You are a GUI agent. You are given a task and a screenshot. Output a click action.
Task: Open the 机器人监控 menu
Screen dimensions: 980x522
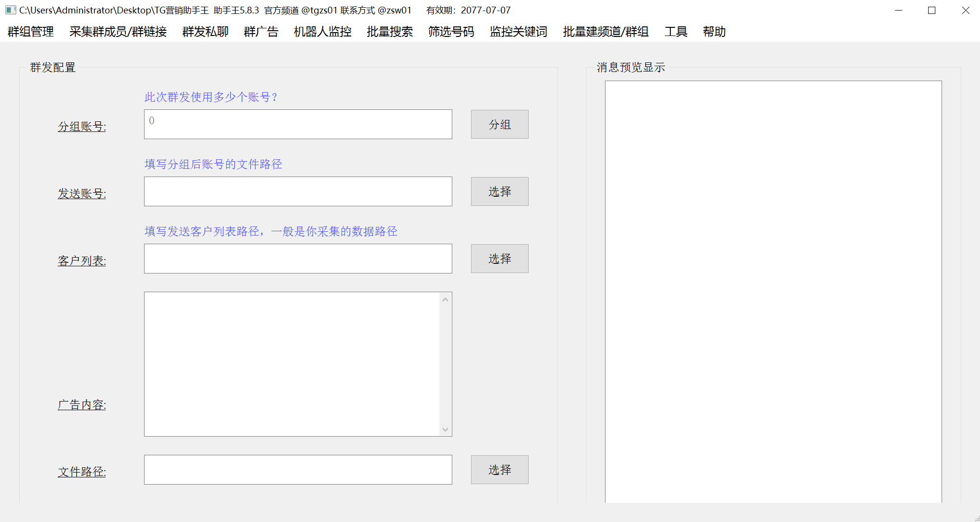pyautogui.click(x=322, y=32)
